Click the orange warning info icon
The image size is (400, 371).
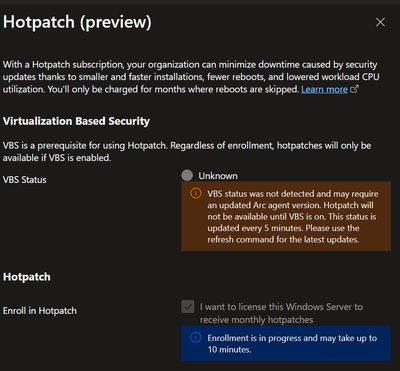pyautogui.click(x=196, y=193)
